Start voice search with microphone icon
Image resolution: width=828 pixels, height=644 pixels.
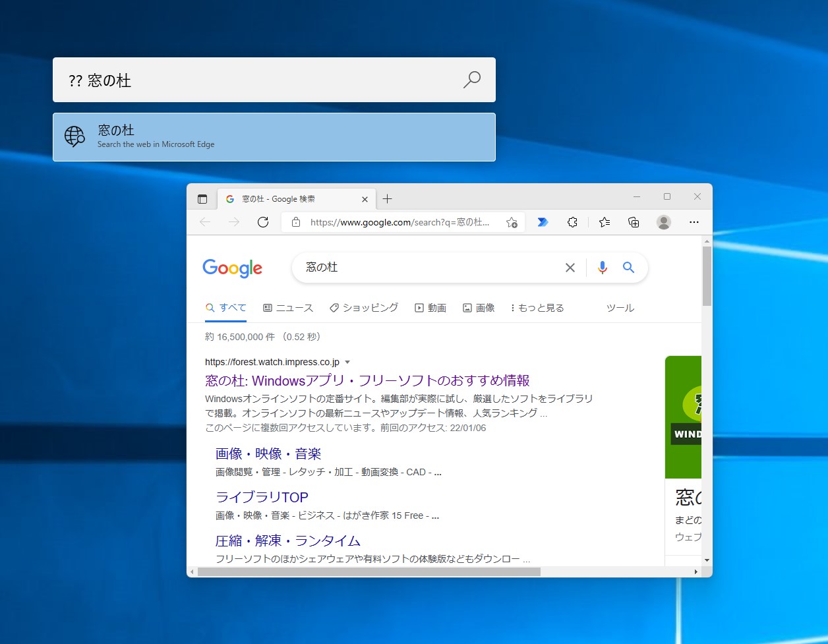tap(602, 268)
